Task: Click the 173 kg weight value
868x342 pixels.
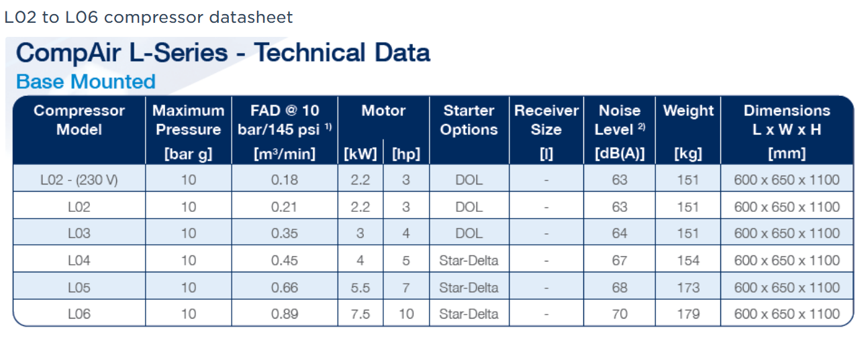Action: 687,287
